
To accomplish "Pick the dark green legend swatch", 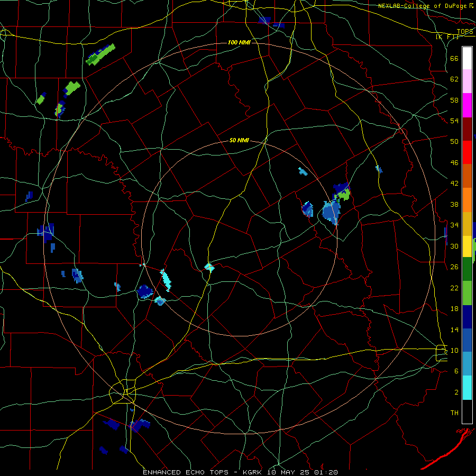I will tap(467, 269).
